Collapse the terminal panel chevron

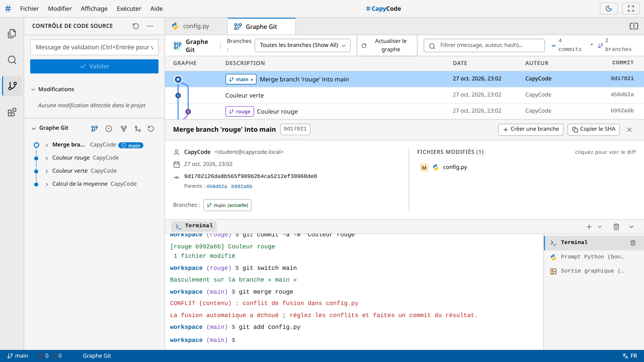631,227
